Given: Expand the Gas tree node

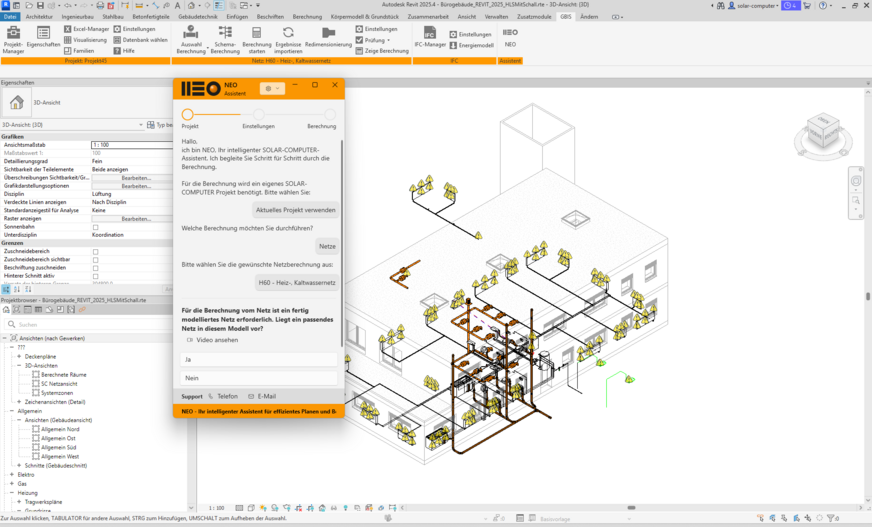Looking at the screenshot, I should click(12, 484).
